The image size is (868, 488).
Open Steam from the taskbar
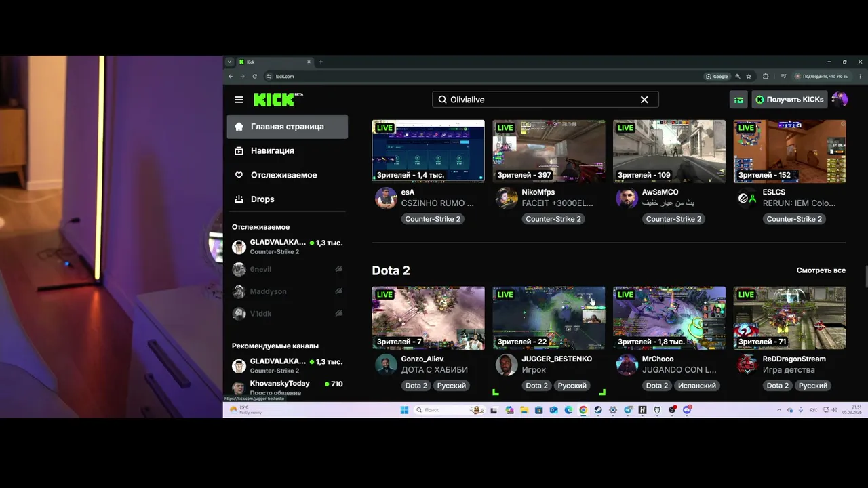[x=598, y=410]
